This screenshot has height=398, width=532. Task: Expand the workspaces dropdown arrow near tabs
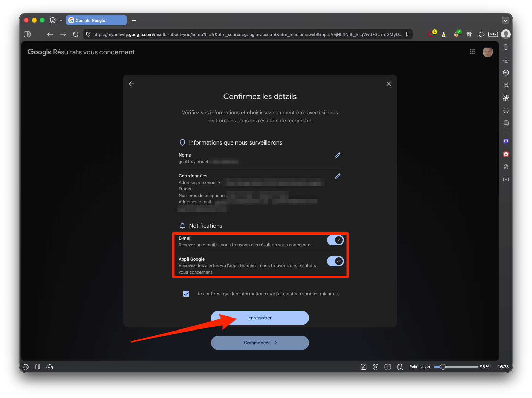(61, 20)
